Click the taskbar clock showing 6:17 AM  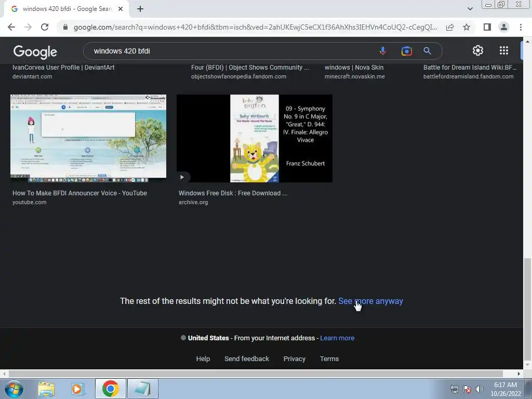(x=506, y=389)
